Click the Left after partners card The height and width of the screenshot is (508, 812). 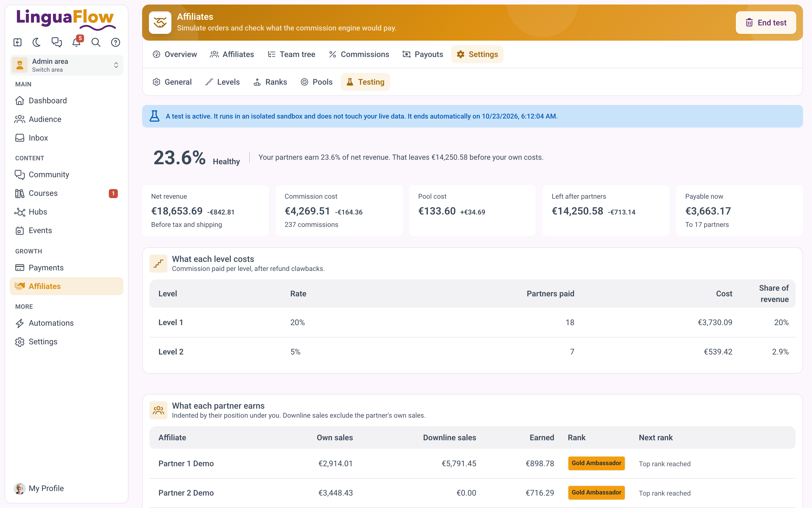606,211
